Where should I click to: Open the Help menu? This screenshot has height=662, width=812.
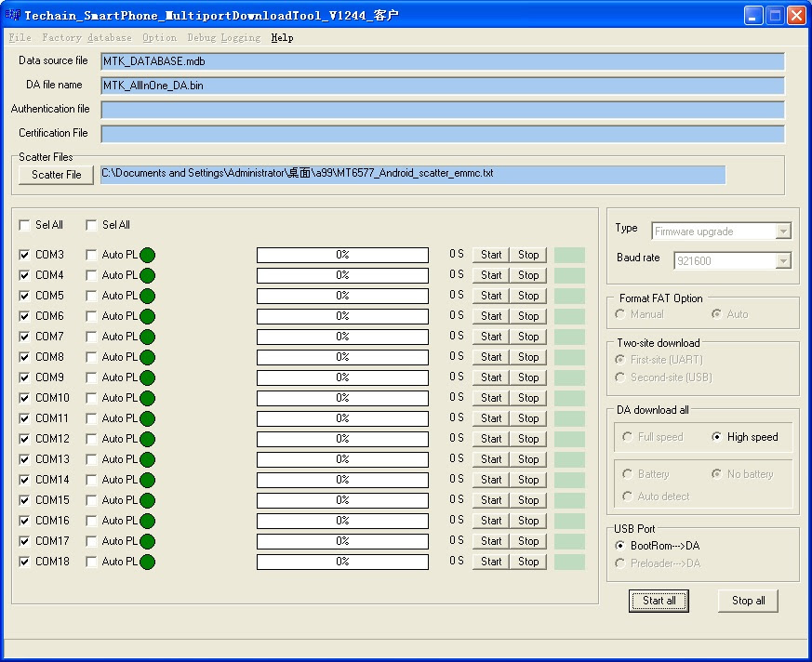pos(282,38)
